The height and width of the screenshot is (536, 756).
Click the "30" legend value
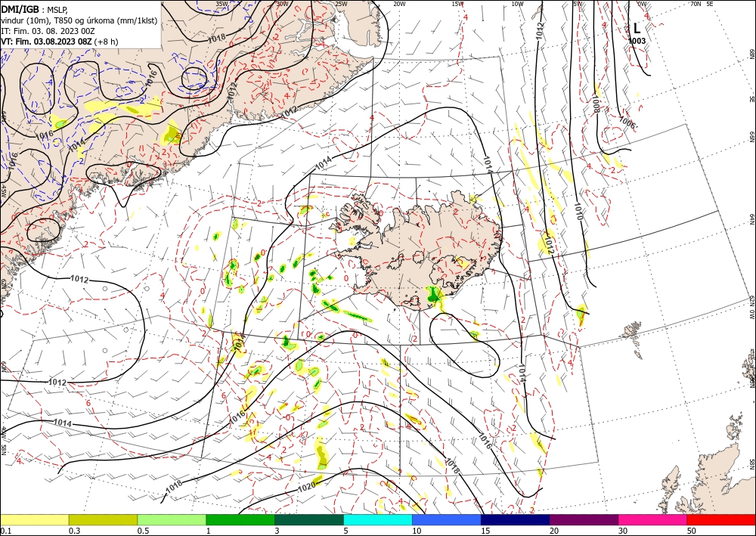(624, 531)
